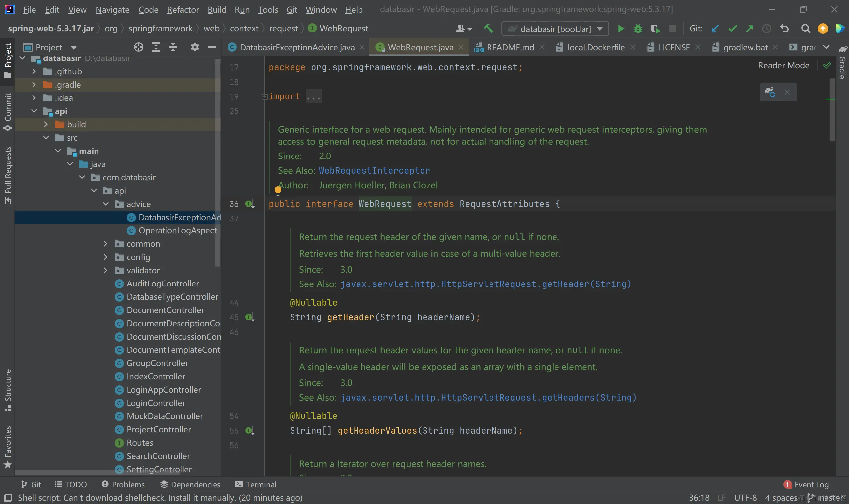Click Select Opened File target icon
The width and height of the screenshot is (849, 504).
(138, 47)
